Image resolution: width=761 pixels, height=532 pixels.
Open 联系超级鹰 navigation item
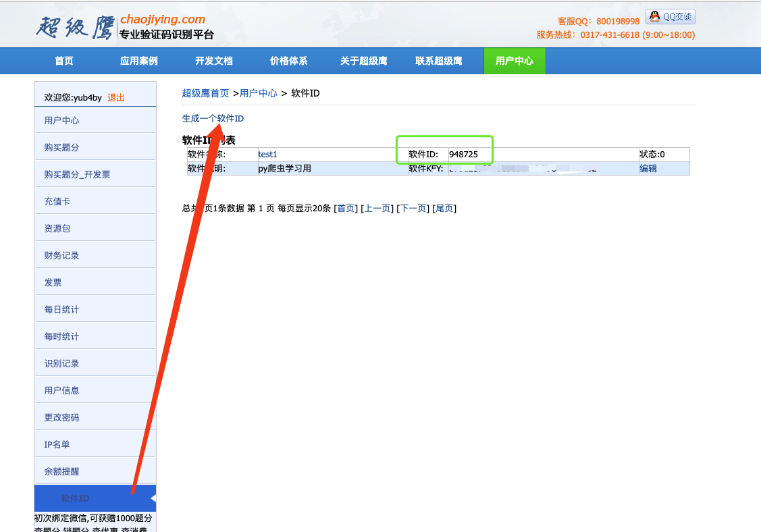click(439, 61)
